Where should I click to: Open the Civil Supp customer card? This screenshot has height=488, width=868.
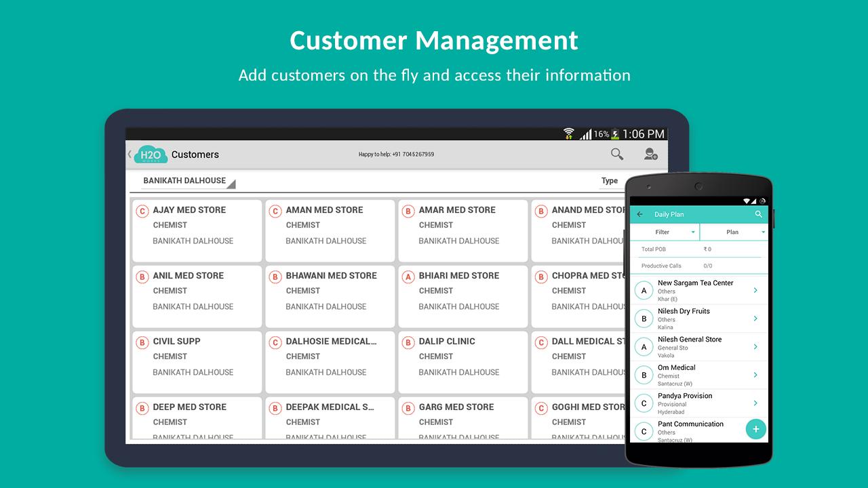(197, 362)
